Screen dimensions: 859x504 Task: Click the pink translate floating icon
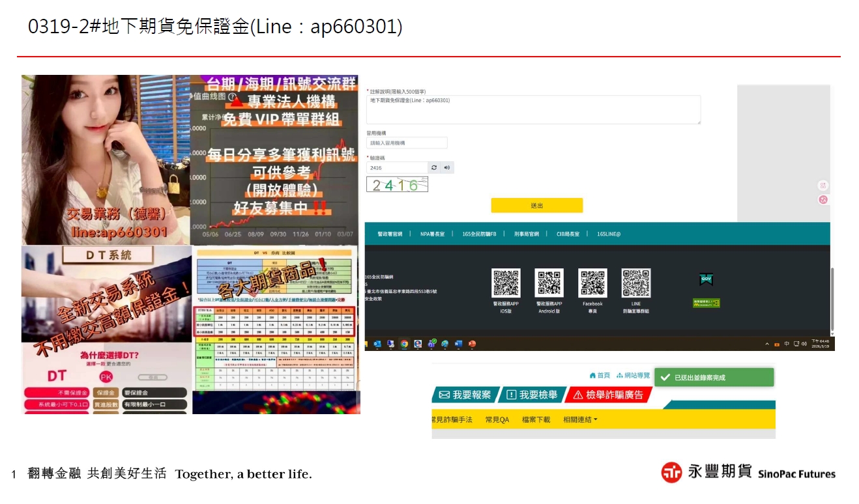823,200
